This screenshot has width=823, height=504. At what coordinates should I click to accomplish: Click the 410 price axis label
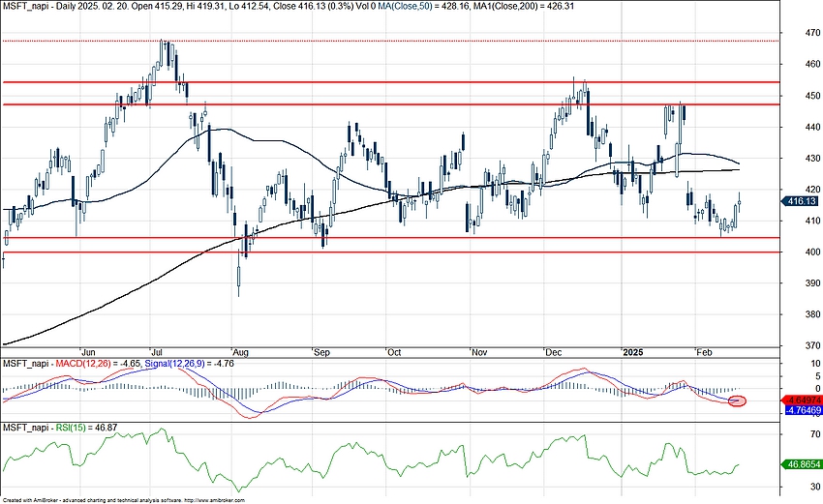coord(812,221)
